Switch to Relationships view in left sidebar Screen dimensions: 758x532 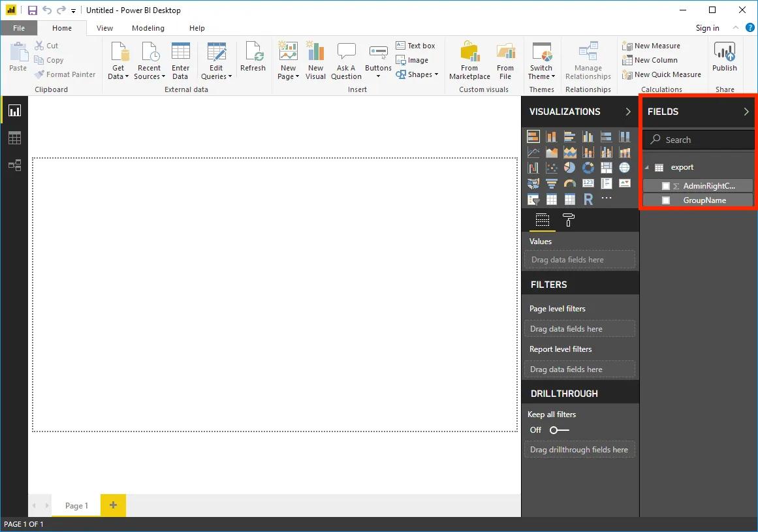coord(14,165)
